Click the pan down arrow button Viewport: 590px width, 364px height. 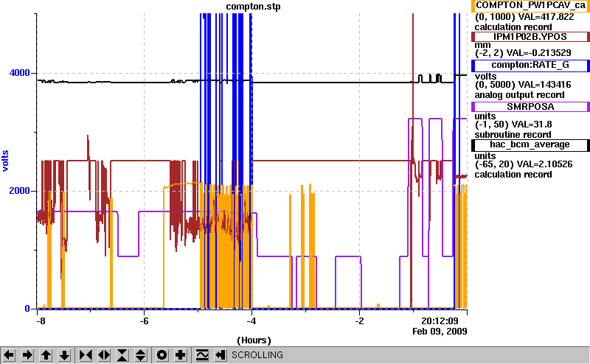(x=65, y=355)
